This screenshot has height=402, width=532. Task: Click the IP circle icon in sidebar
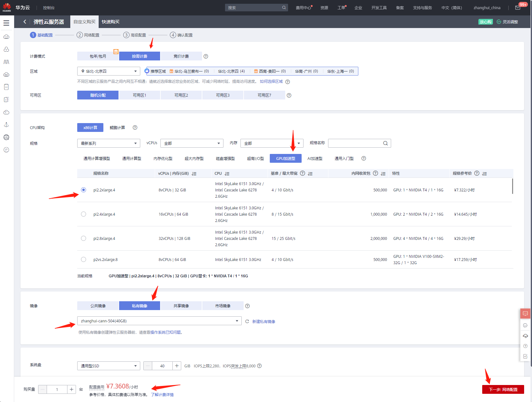(6, 150)
